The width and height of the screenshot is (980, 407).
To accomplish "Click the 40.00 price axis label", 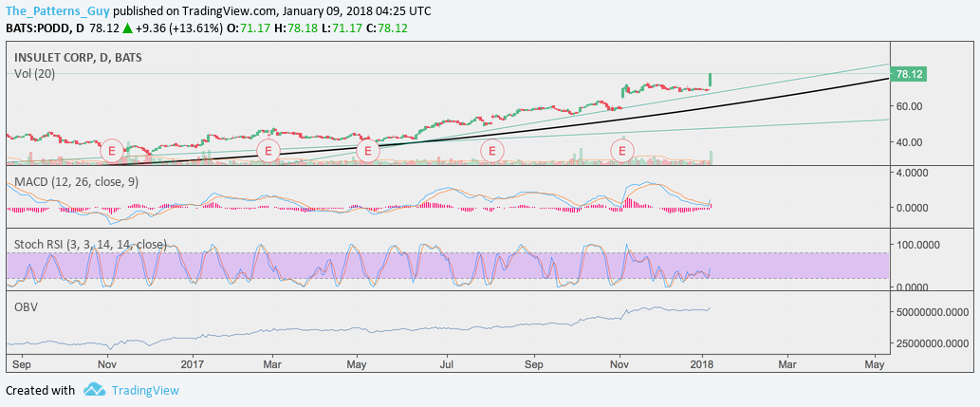I will click(909, 142).
